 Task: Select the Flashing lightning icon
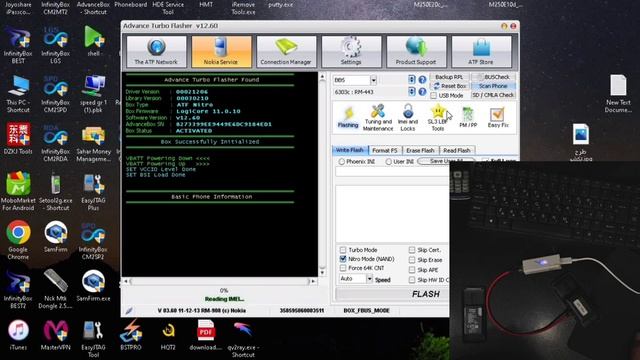pos(348,117)
